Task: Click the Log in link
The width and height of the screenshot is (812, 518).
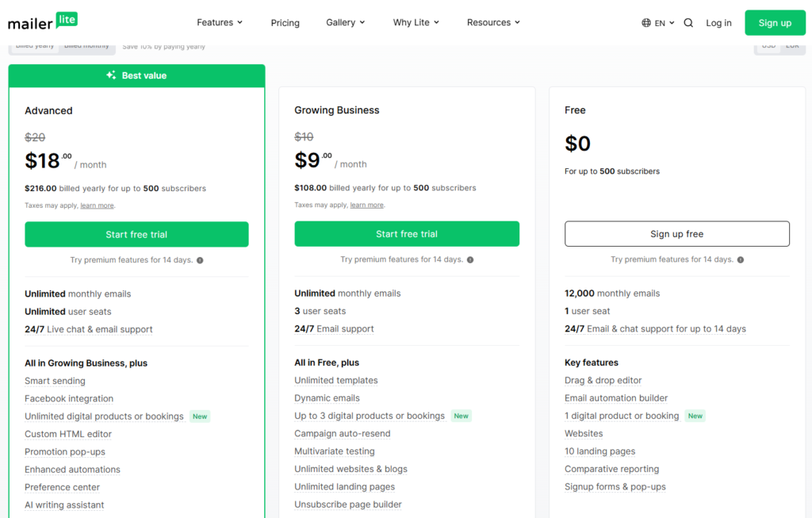Action: pos(718,23)
